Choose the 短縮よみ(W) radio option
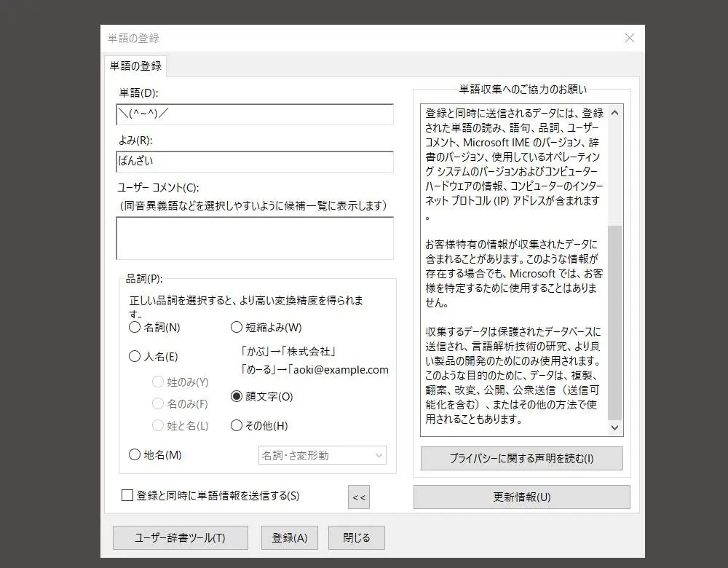 [237, 328]
